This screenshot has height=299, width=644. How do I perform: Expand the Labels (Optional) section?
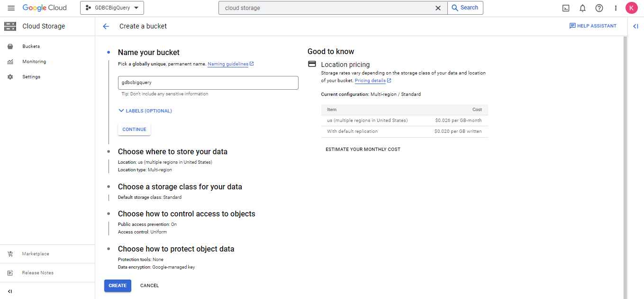pos(145,111)
